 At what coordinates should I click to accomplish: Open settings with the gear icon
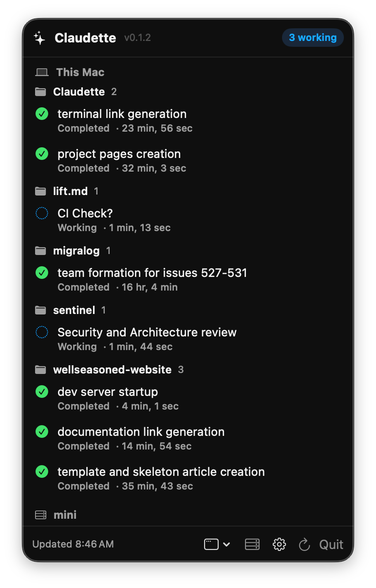pyautogui.click(x=279, y=544)
